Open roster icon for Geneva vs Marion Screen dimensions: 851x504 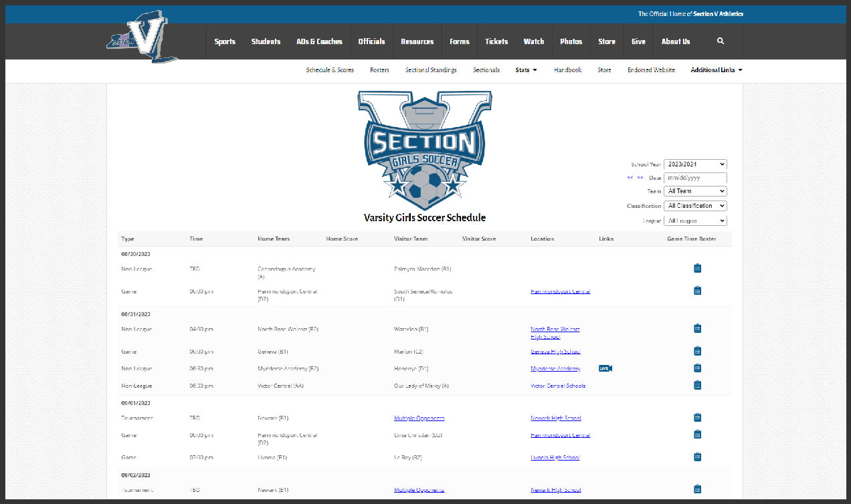coord(697,351)
